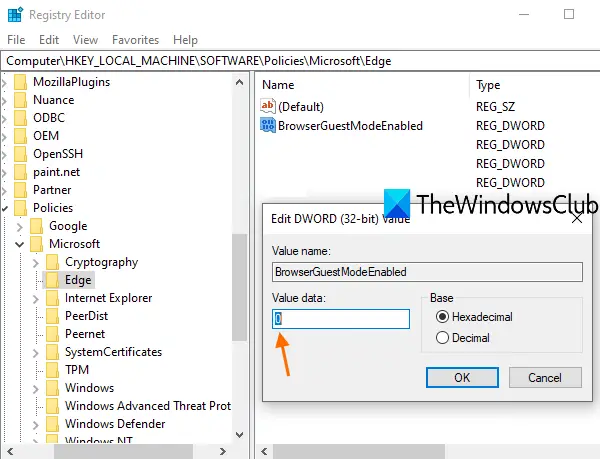Click the BrowserGuestModeEnabled DWORD value icon
The width and height of the screenshot is (600, 459).
tap(267, 125)
